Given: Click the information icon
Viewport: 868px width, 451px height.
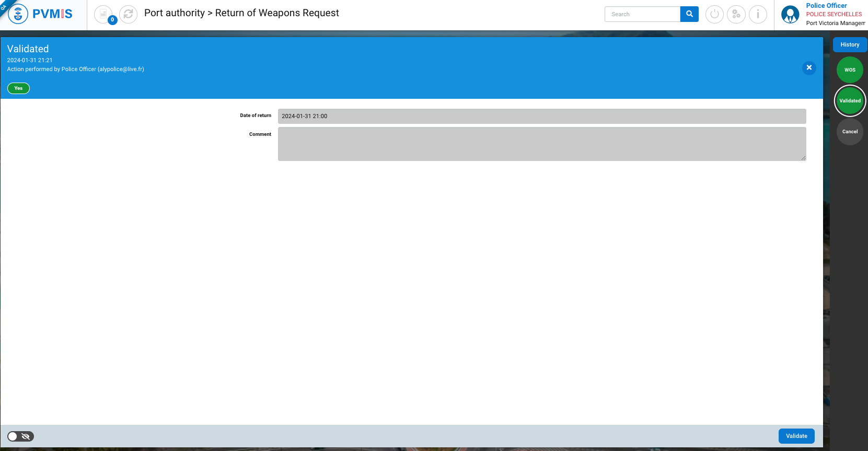Looking at the screenshot, I should (758, 14).
